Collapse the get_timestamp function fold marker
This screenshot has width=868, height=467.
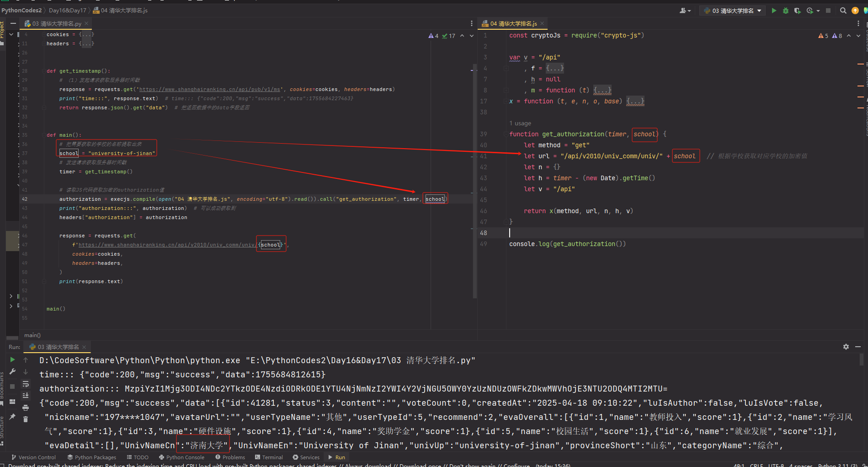pyautogui.click(x=44, y=71)
